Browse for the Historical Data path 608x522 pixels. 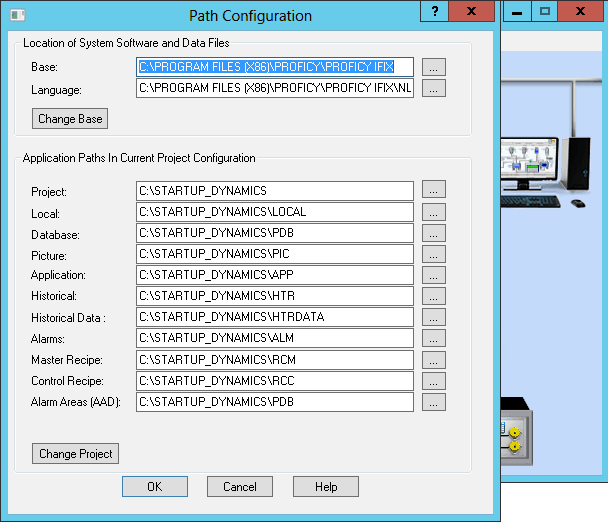click(x=434, y=317)
